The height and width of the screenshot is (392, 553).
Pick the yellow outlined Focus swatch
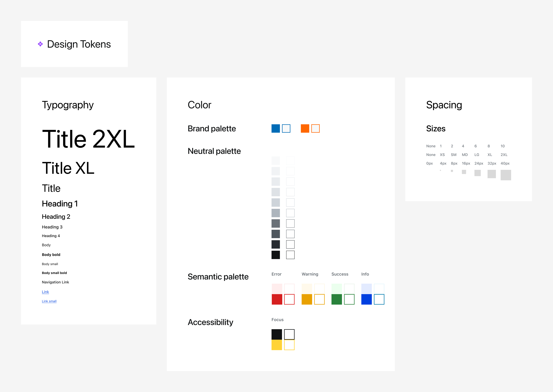point(289,345)
